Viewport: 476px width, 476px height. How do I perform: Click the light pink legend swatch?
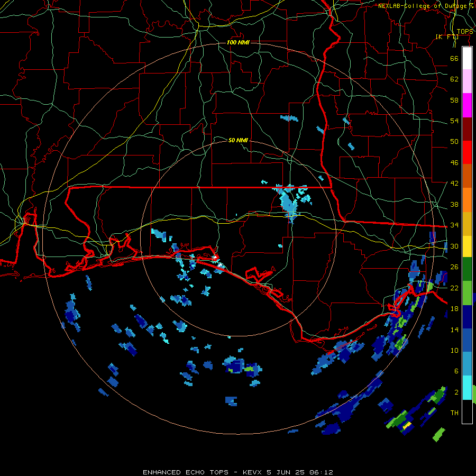pyautogui.click(x=467, y=81)
